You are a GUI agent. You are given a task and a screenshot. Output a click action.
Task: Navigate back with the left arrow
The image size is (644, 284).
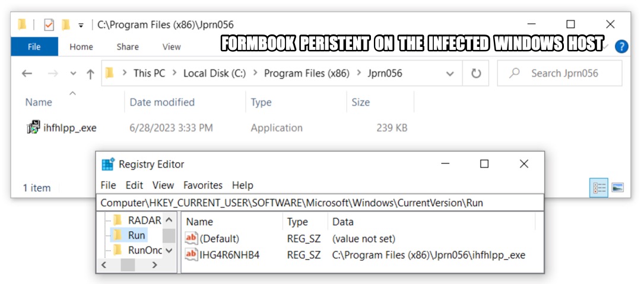coord(27,74)
